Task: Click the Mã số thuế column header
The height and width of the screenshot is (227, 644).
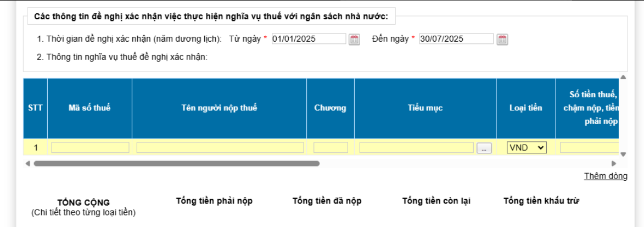Action: click(89, 108)
